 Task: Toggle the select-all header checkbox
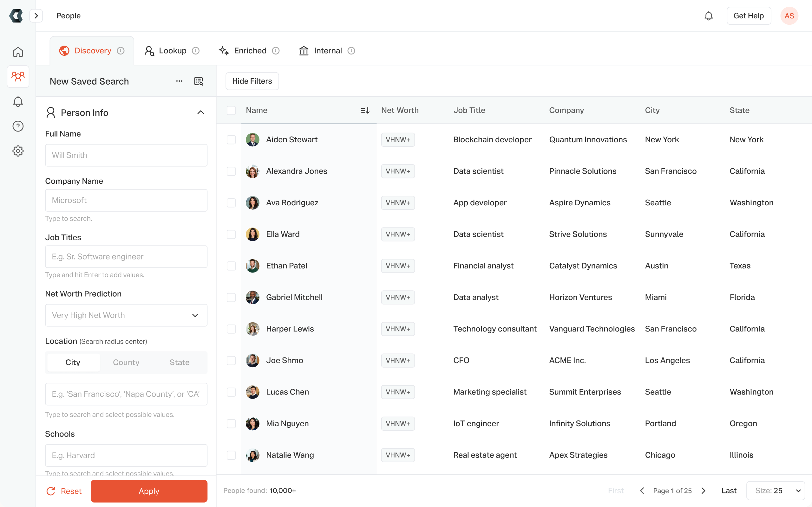click(231, 110)
